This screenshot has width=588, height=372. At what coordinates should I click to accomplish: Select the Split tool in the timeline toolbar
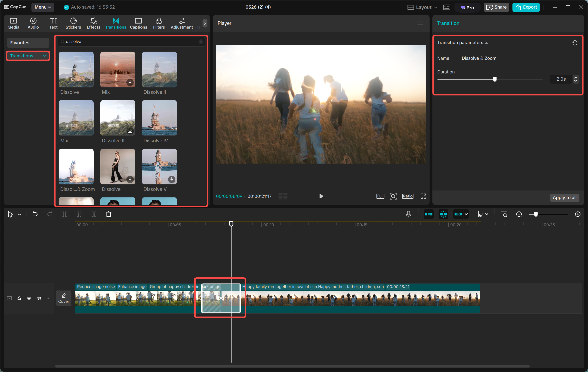pyautogui.click(x=65, y=214)
